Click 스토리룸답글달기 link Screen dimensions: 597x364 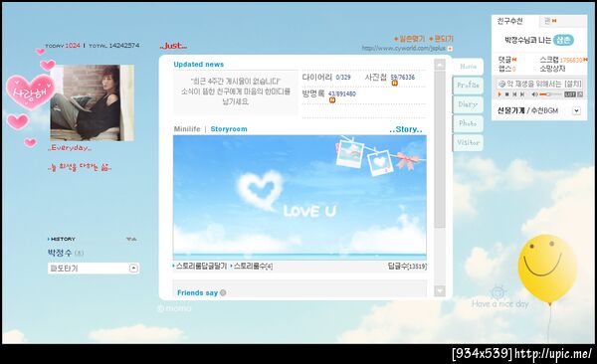[201, 267]
